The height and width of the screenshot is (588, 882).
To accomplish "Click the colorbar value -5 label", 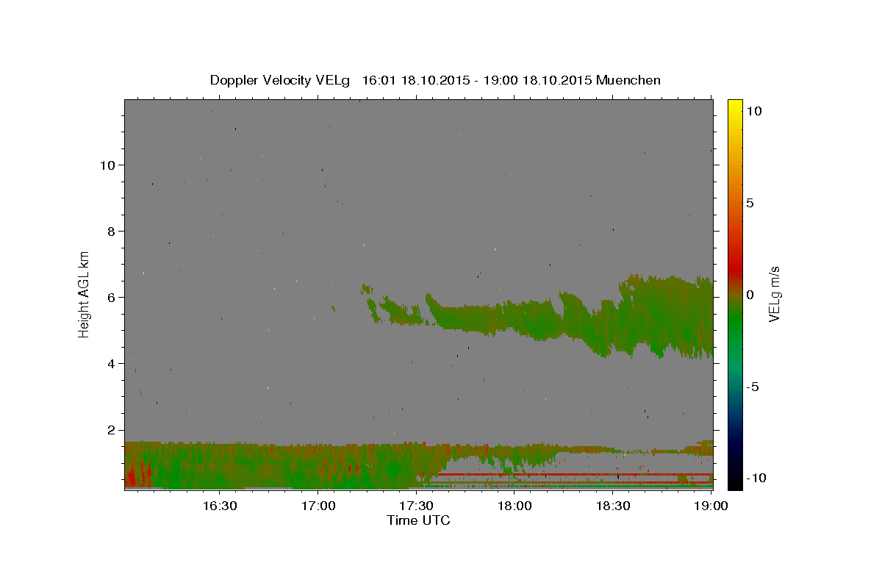I will click(753, 387).
